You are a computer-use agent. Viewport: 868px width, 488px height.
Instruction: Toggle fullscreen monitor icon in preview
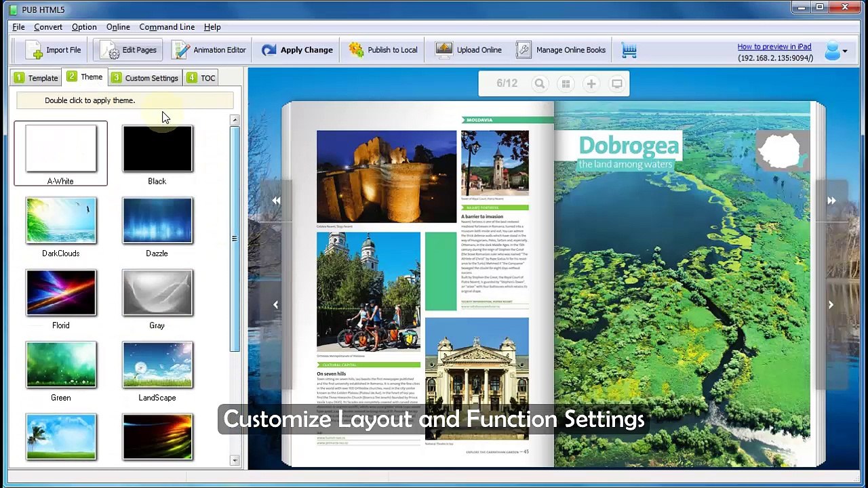pyautogui.click(x=617, y=84)
